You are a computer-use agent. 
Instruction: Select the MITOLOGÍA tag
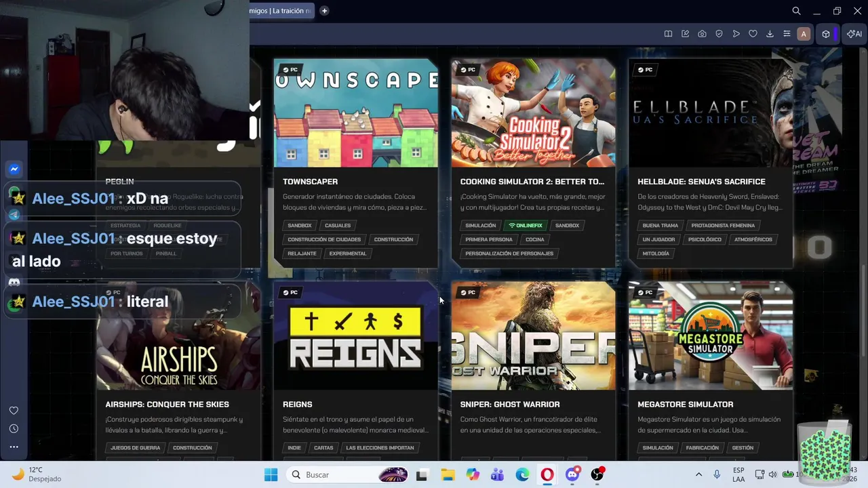pos(656,253)
